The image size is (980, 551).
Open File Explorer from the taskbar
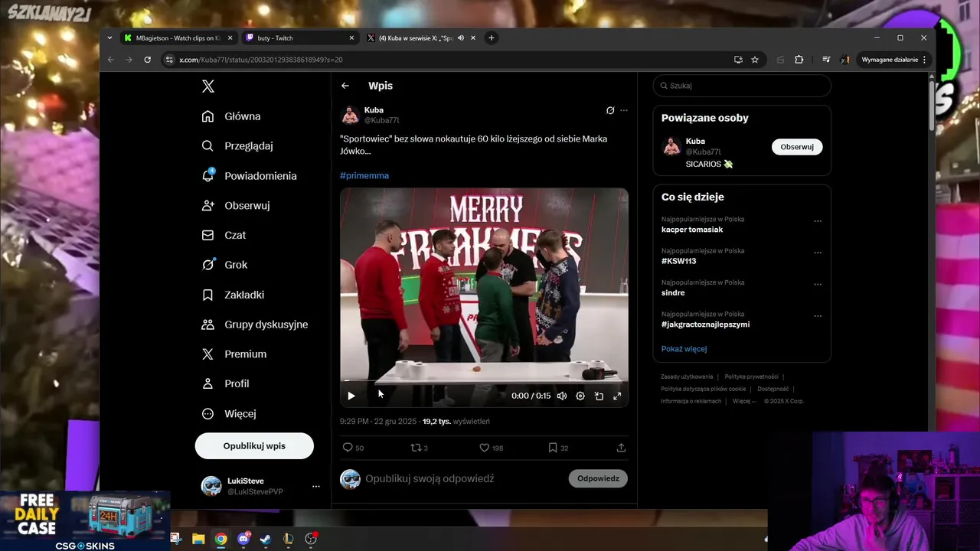(198, 539)
